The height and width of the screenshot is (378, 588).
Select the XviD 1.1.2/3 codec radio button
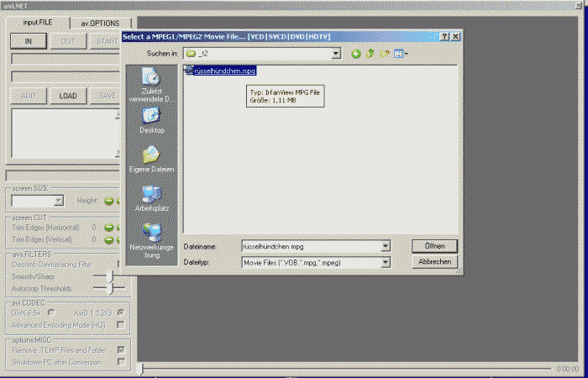(121, 311)
